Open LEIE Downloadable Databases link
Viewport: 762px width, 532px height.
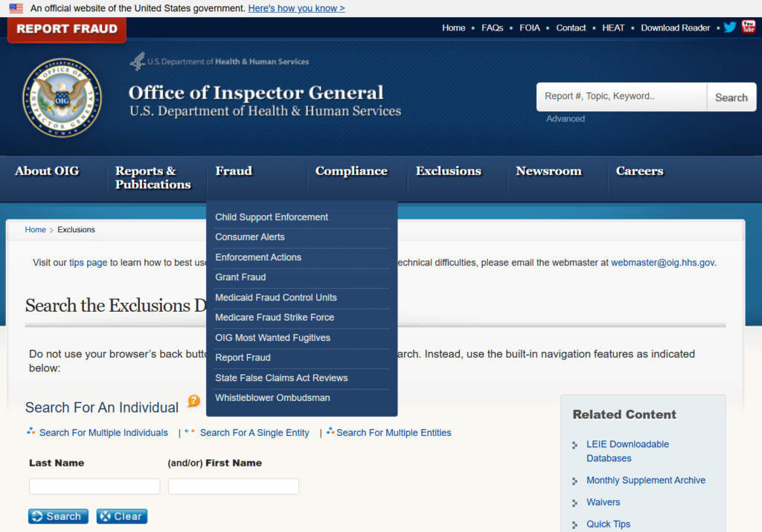(627, 452)
